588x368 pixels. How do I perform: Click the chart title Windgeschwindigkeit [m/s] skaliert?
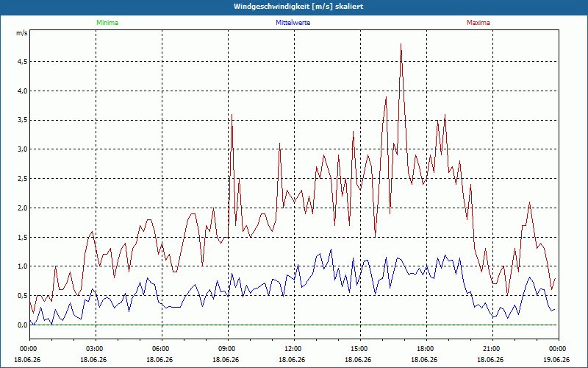click(298, 7)
